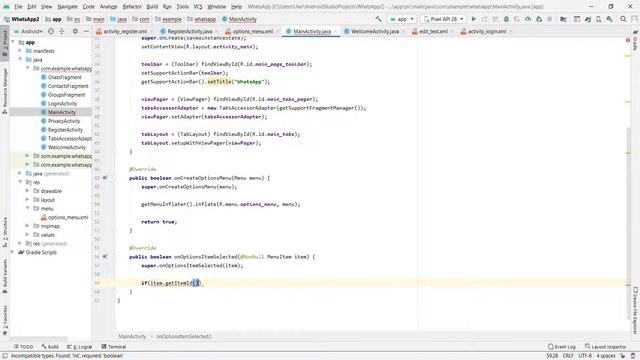Click the Stop button in toolbar

pyautogui.click(x=550, y=19)
